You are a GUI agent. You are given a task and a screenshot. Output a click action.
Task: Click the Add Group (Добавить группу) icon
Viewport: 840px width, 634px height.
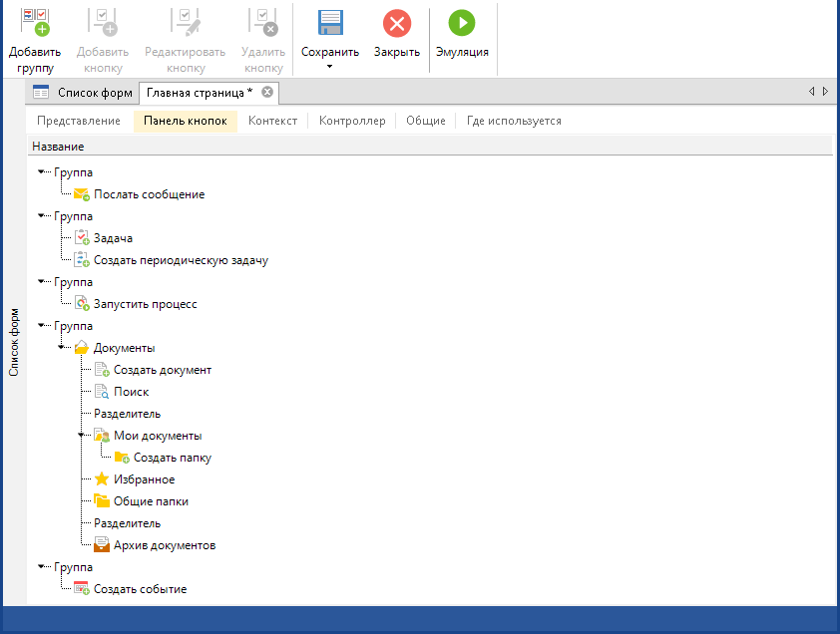(x=35, y=23)
